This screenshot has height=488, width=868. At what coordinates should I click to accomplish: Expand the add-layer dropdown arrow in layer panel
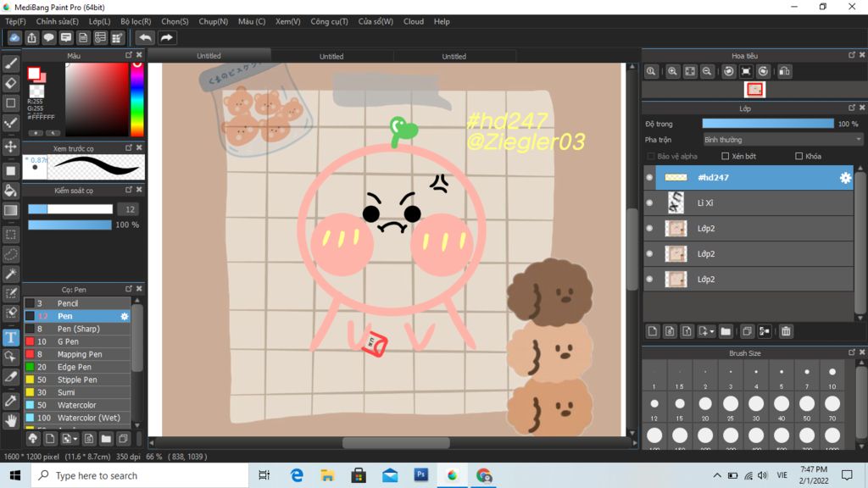pyautogui.click(x=712, y=332)
